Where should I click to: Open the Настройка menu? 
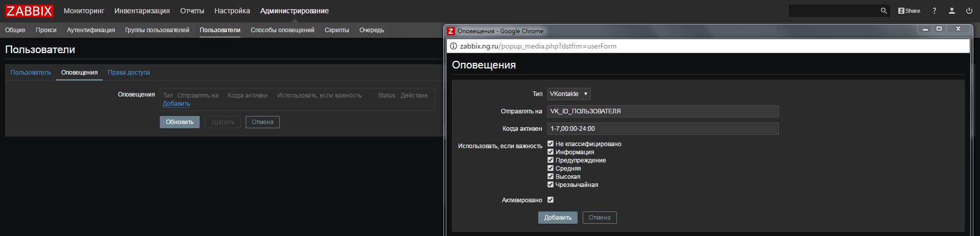pyautogui.click(x=232, y=11)
